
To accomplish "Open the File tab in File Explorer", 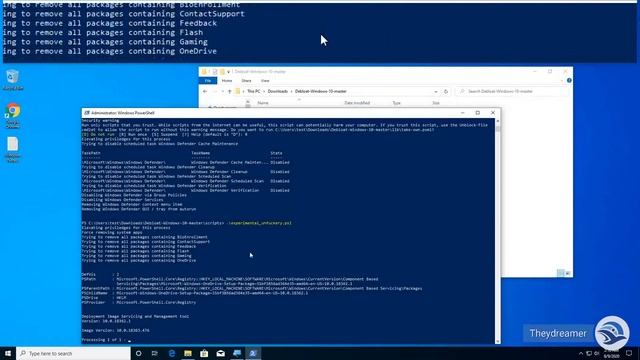I will [208, 81].
